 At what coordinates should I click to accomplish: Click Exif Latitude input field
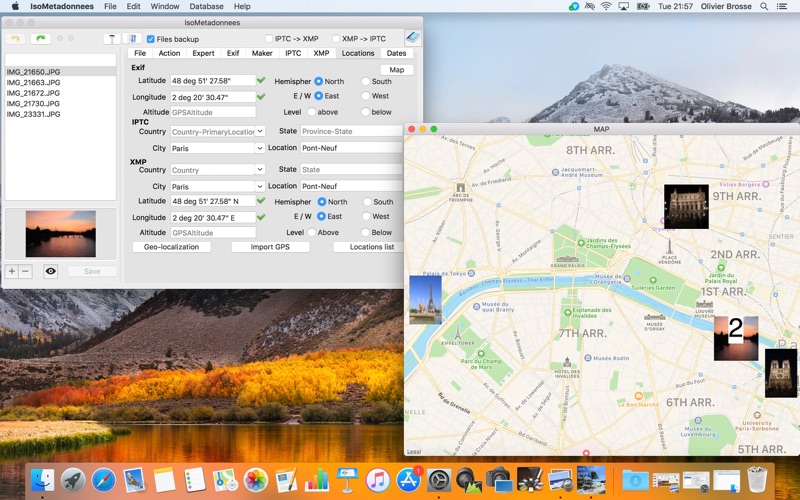pyautogui.click(x=213, y=81)
